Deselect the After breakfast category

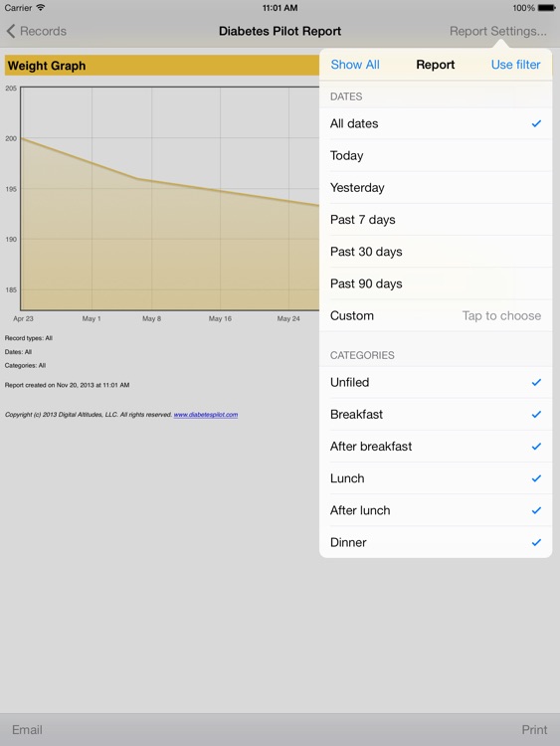(436, 447)
